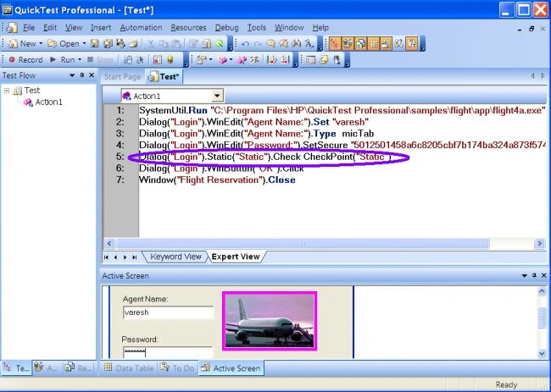This screenshot has height=392, width=551.
Task: Toggle the Test Flow pane toolbar icon
Action: 335,43
